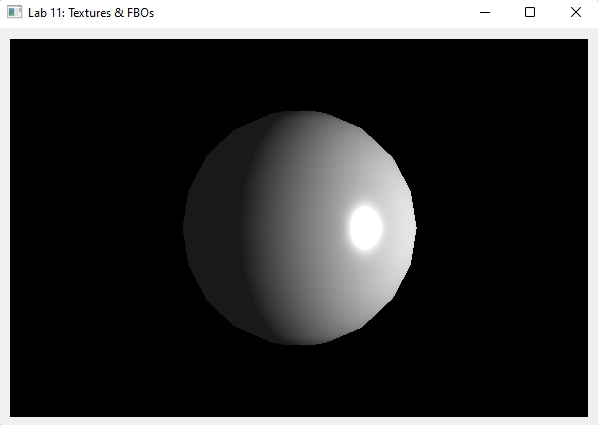Click the black background right of the sphere
Image resolution: width=598 pixels, height=425 pixels.
coord(503,228)
